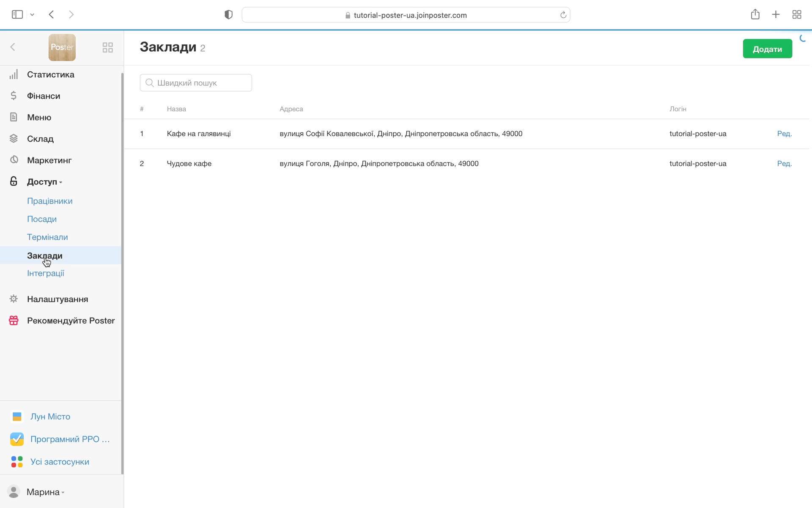The image size is (812, 508).
Task: Click the Statistics bar chart icon
Action: [14, 75]
